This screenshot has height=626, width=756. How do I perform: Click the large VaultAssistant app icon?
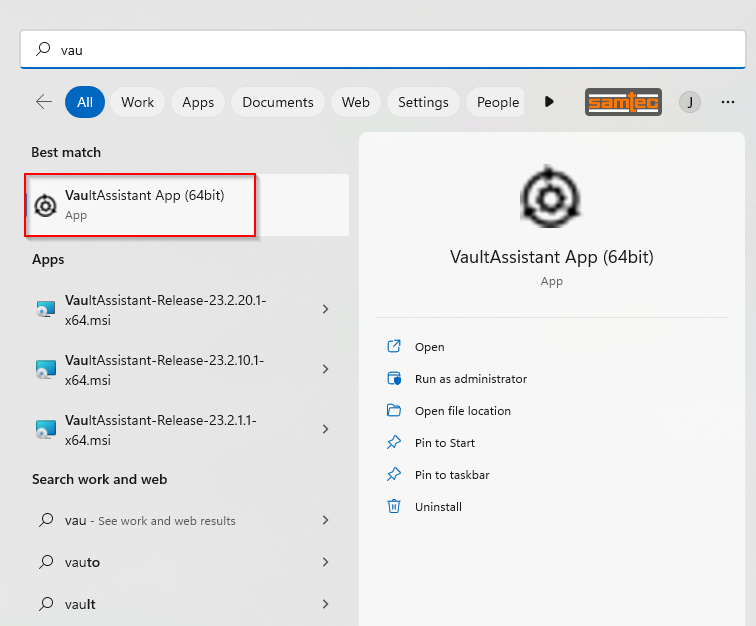[x=551, y=198]
